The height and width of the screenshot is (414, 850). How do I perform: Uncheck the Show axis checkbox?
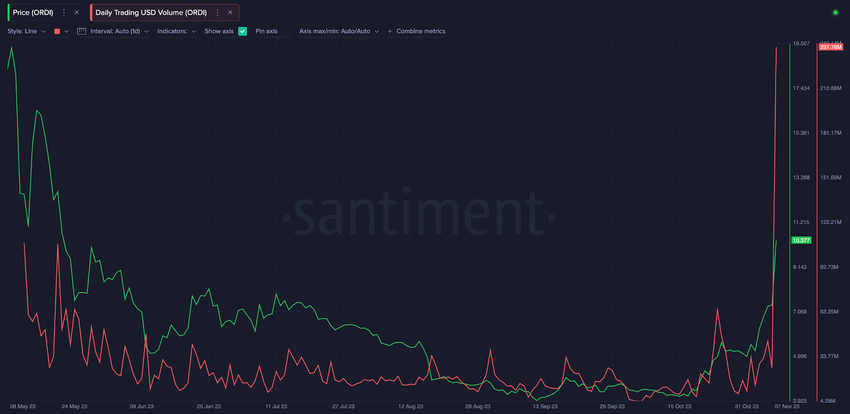coord(242,31)
